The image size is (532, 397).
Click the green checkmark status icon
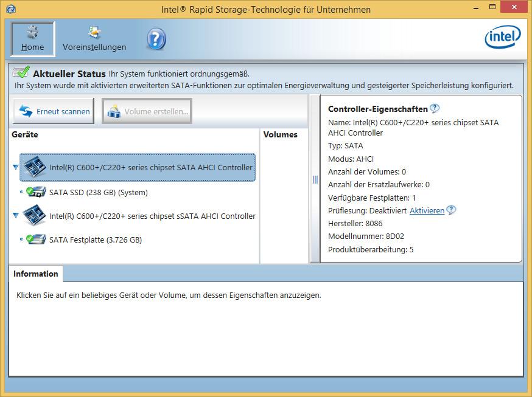click(21, 72)
